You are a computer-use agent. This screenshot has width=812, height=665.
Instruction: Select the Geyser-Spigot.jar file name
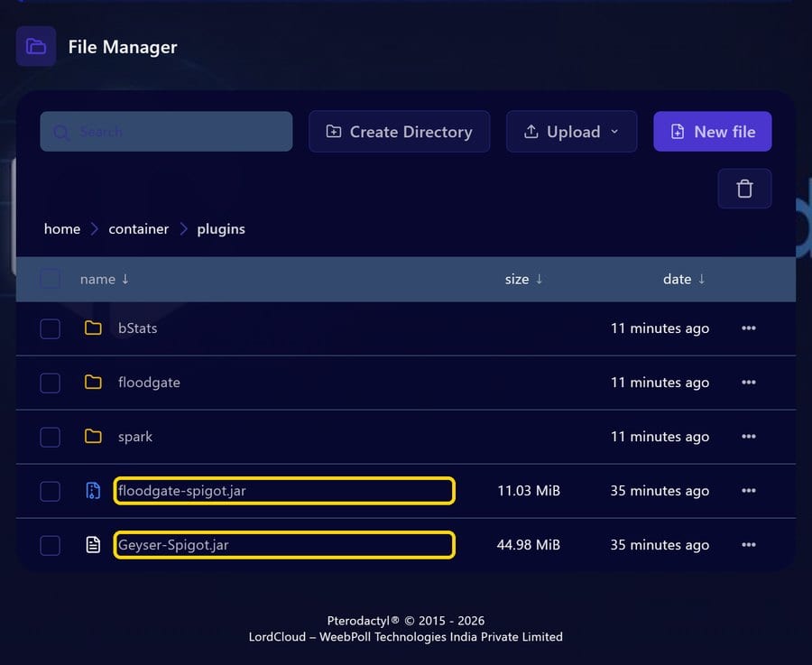173,545
